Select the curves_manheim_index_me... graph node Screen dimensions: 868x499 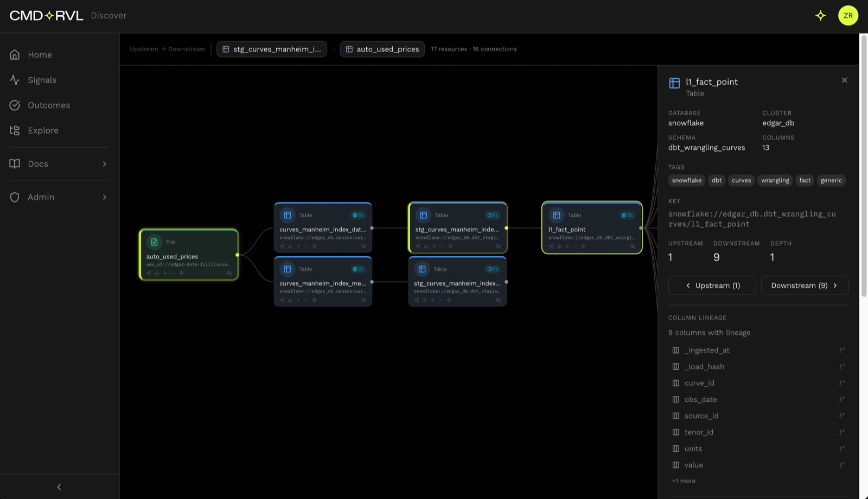(323, 282)
